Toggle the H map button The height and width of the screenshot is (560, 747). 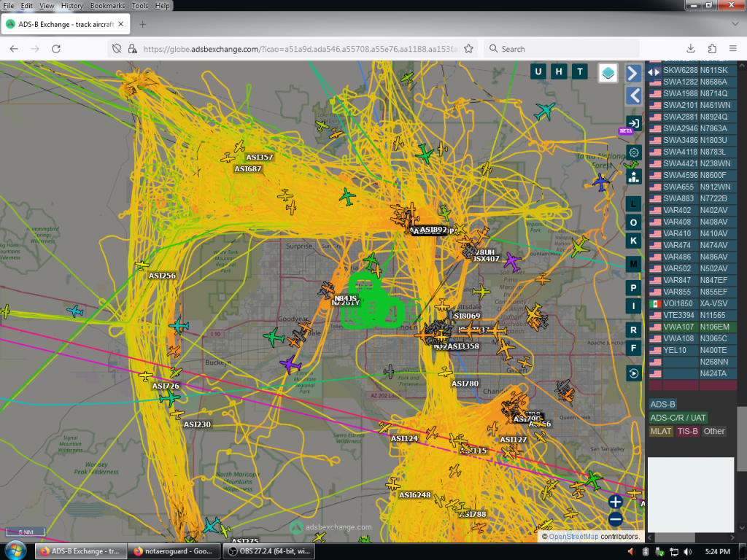coord(559,72)
